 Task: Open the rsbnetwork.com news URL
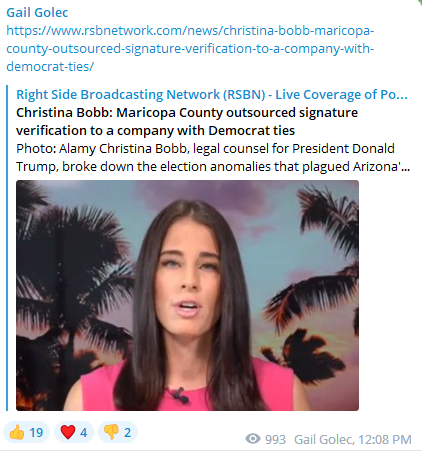pos(190,48)
